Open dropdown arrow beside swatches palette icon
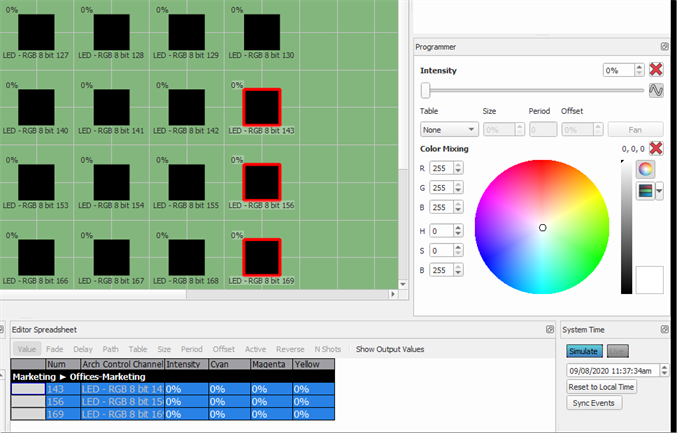The width and height of the screenshot is (677, 433). pyautogui.click(x=659, y=191)
